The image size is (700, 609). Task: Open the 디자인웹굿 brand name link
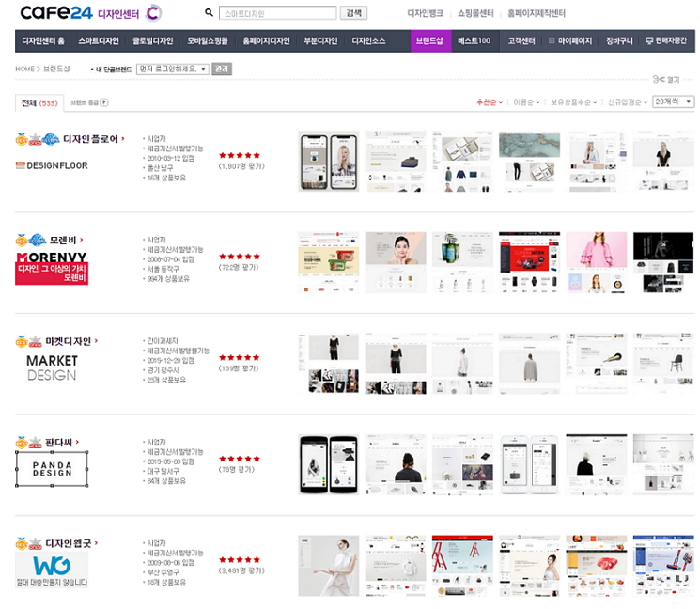69,543
